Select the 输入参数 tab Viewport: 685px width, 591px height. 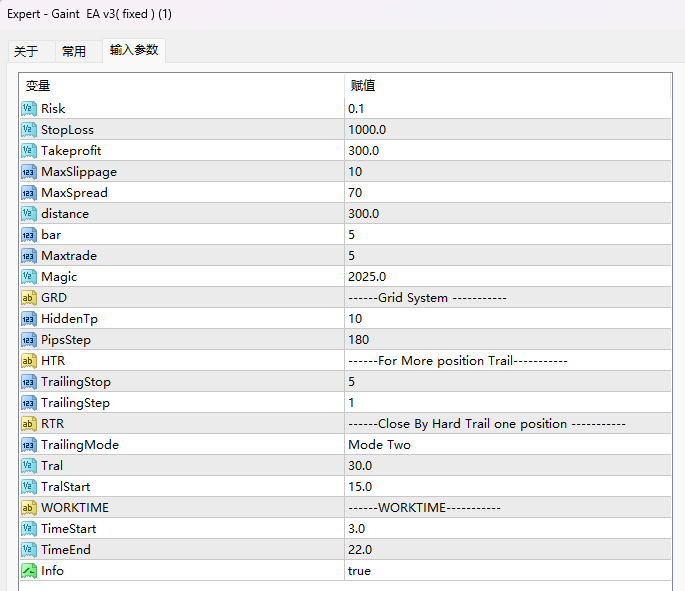tap(134, 50)
